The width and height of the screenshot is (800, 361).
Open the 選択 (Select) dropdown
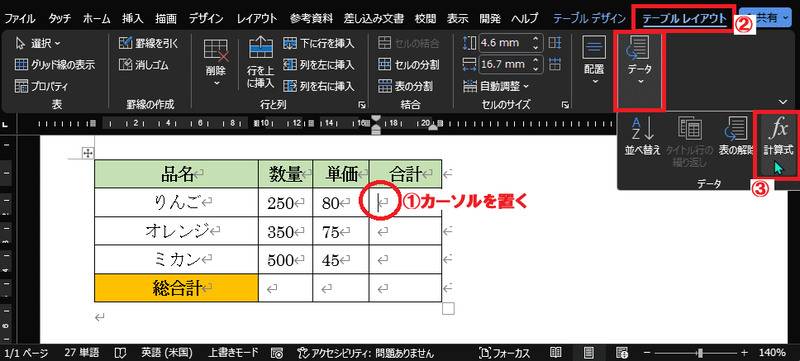coord(38,44)
